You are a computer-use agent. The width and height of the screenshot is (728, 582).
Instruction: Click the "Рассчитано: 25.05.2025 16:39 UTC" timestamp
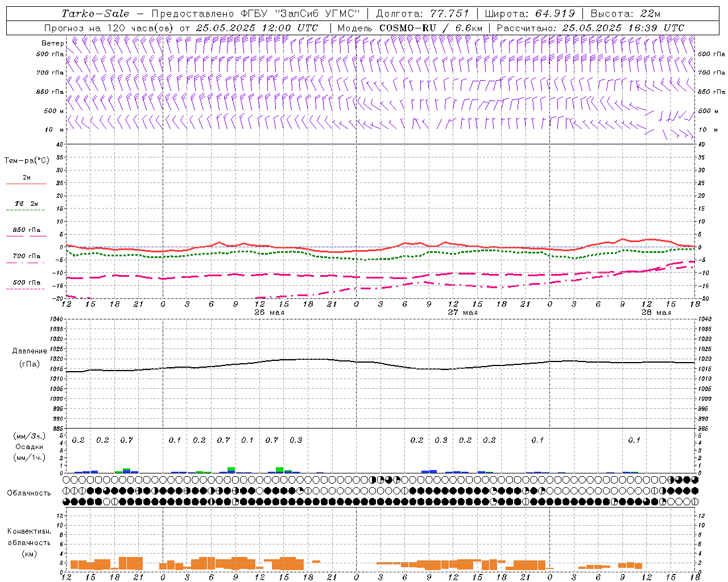click(x=590, y=28)
